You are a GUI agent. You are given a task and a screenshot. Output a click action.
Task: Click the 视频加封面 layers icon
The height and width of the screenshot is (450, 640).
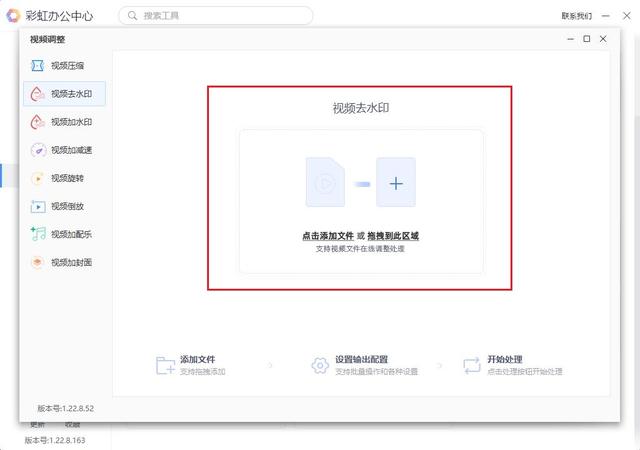(37, 262)
